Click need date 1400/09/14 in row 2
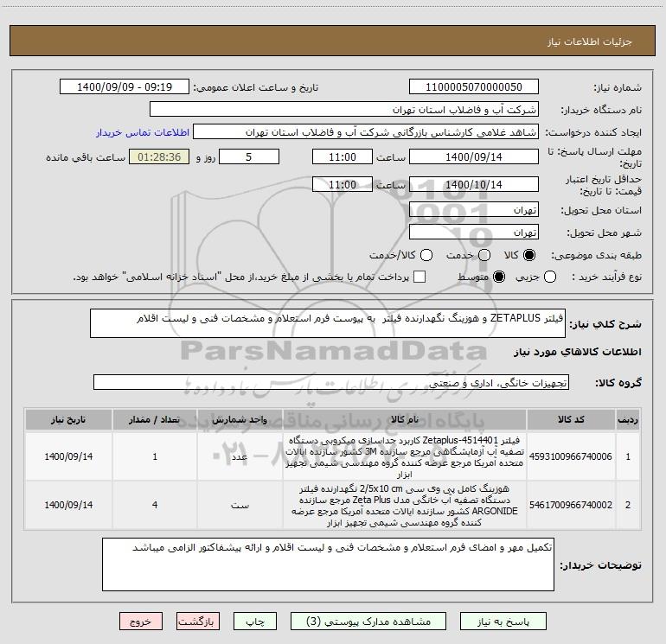The image size is (666, 644). click(x=68, y=505)
